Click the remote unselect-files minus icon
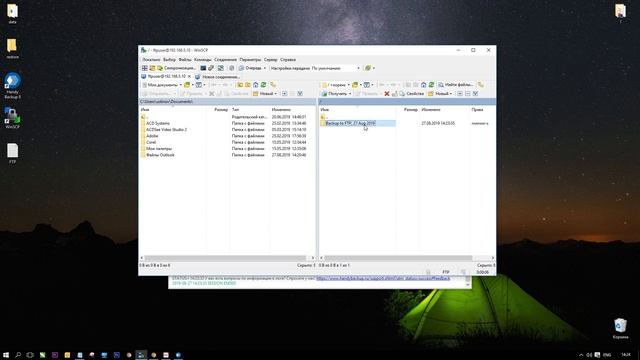Viewport: 640px width, 360px height. click(x=468, y=94)
